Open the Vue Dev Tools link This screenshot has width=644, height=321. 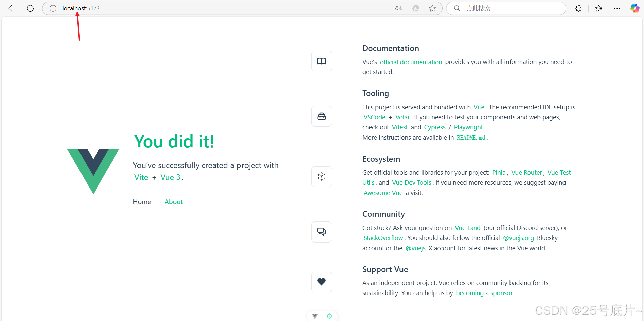pyautogui.click(x=412, y=183)
